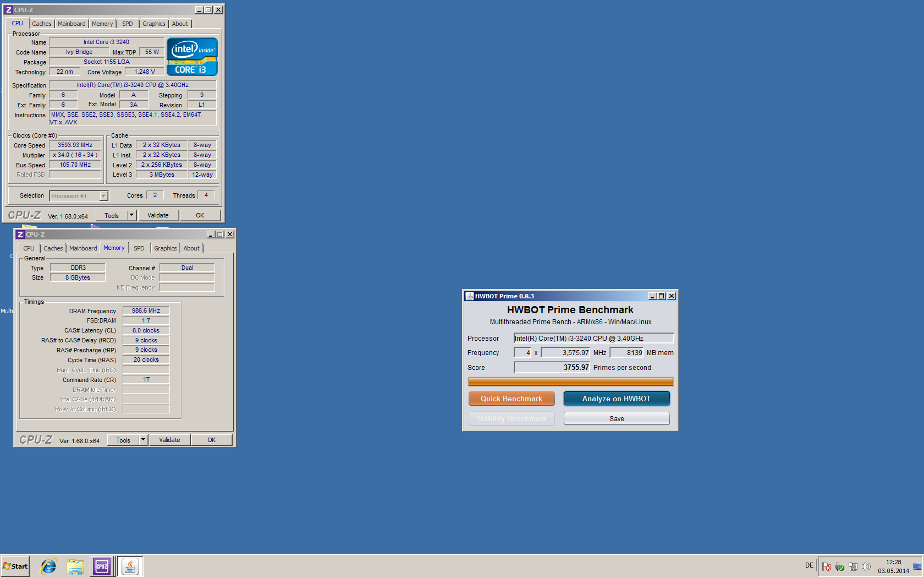Click DRAM Frequency value 986.6 MHz
The width and height of the screenshot is (924, 578).
coord(146,311)
